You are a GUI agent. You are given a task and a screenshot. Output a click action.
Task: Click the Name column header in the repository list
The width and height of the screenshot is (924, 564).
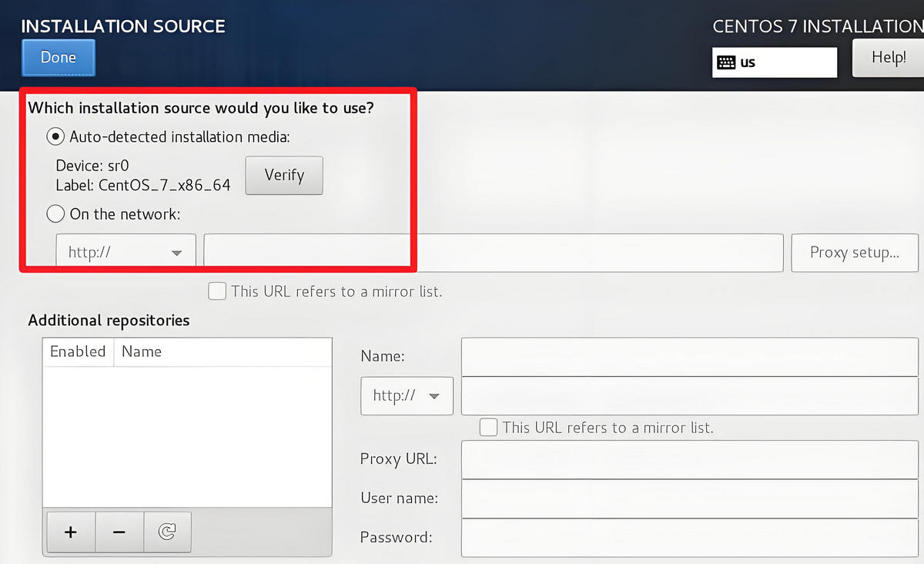coord(223,351)
